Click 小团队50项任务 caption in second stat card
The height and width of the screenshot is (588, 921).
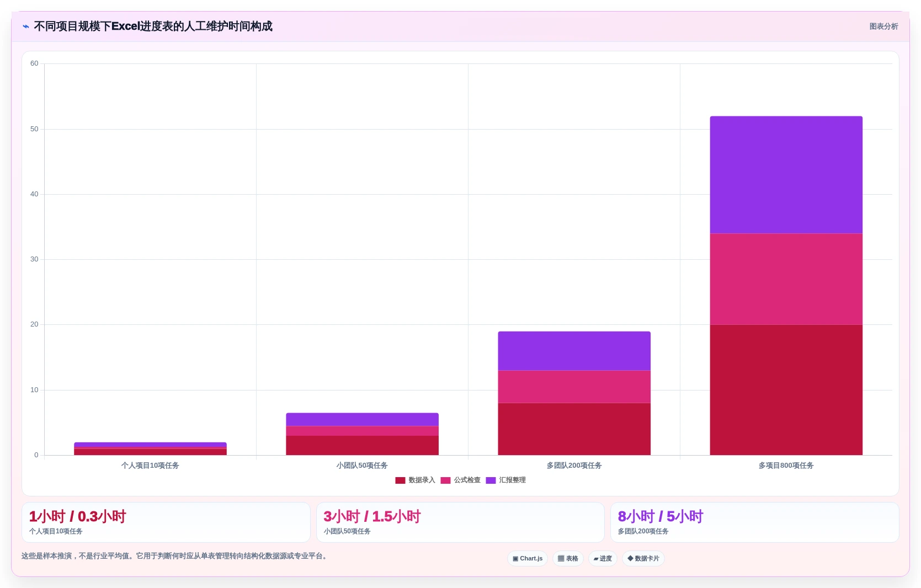coord(347,531)
